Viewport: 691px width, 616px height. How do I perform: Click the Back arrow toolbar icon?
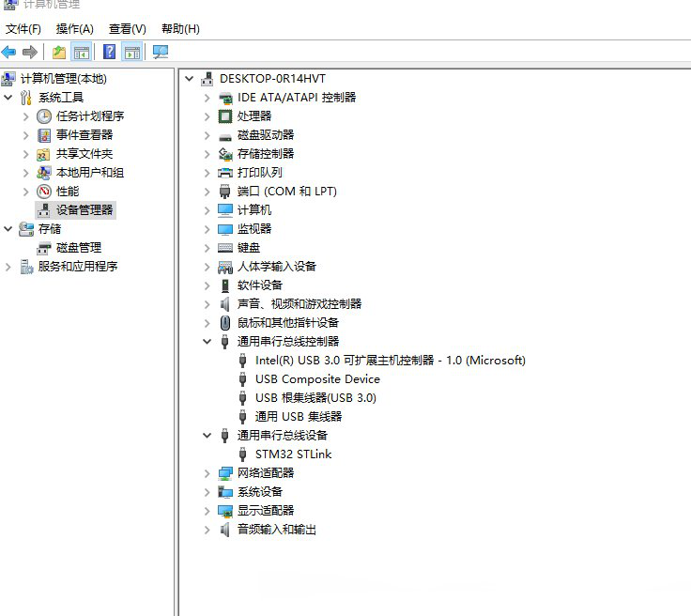tap(8, 52)
